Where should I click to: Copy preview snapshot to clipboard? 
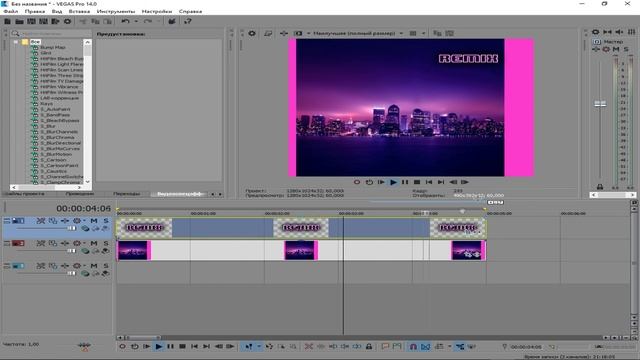(437, 33)
